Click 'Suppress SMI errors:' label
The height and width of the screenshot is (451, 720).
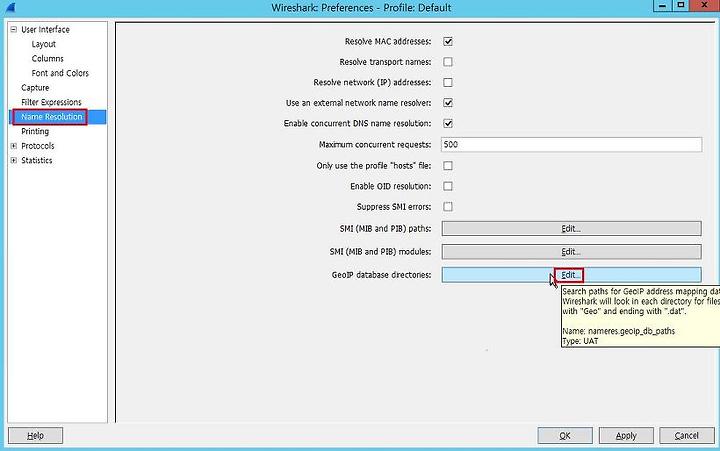click(x=394, y=207)
